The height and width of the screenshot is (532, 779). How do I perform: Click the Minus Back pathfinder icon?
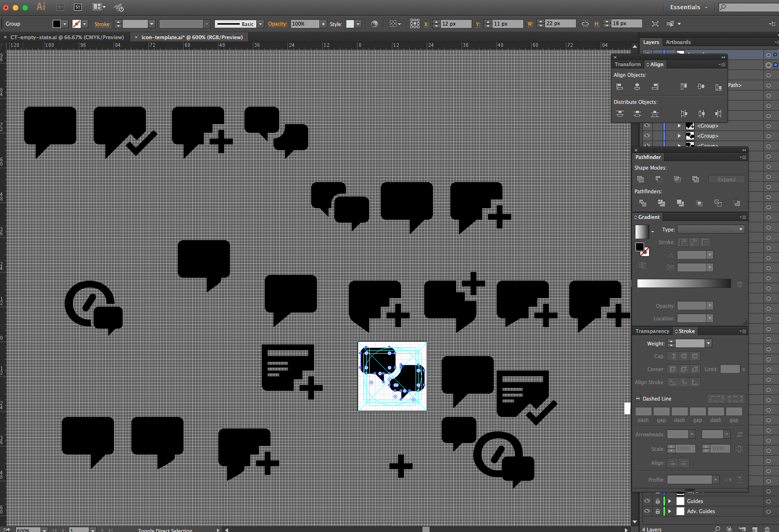point(736,203)
